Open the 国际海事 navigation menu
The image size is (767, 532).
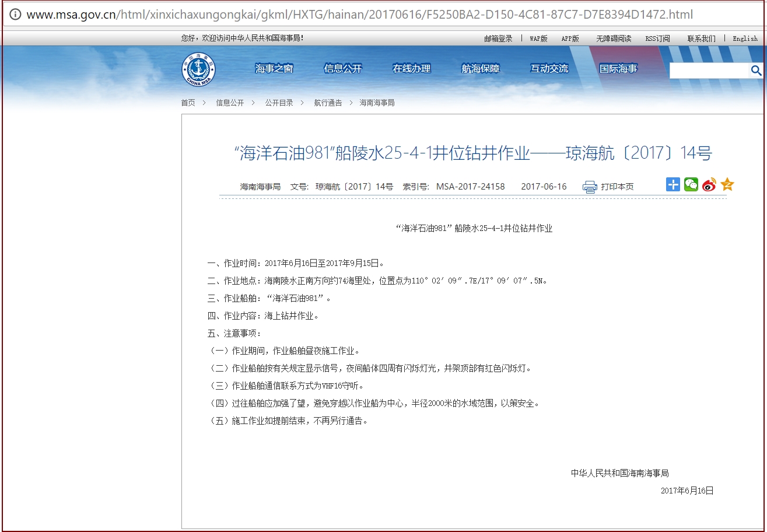(618, 69)
